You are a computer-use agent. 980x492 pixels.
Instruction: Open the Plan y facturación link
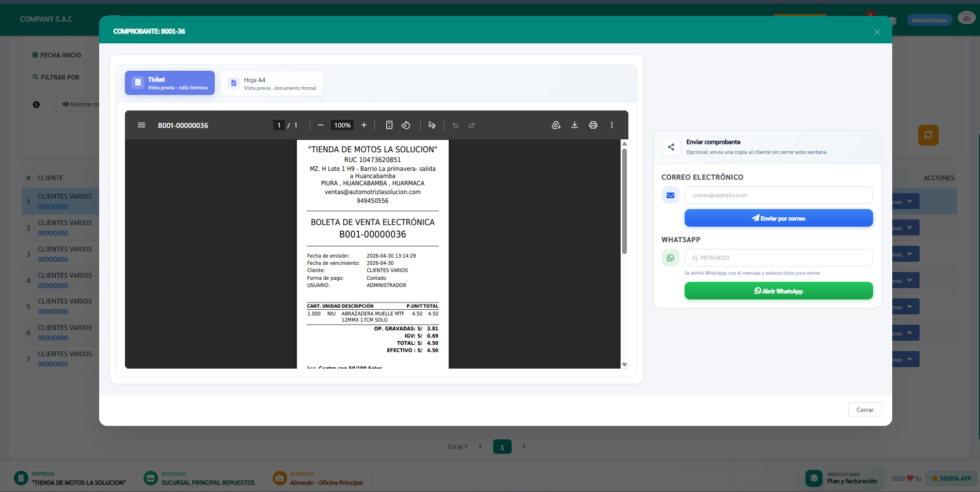click(852, 481)
